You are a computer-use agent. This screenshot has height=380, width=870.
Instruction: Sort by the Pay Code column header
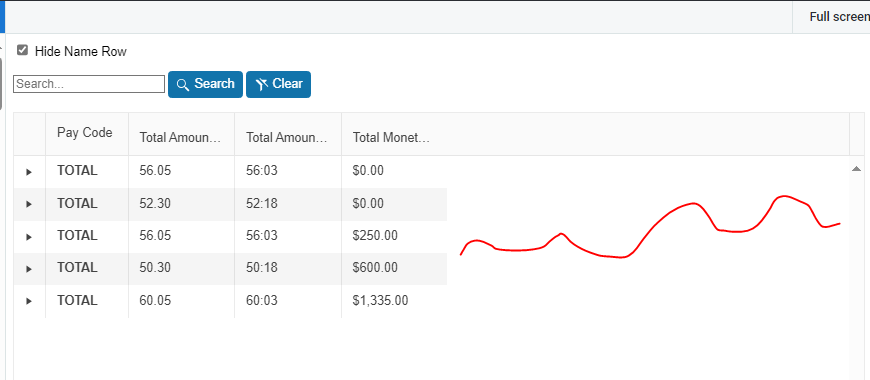85,133
